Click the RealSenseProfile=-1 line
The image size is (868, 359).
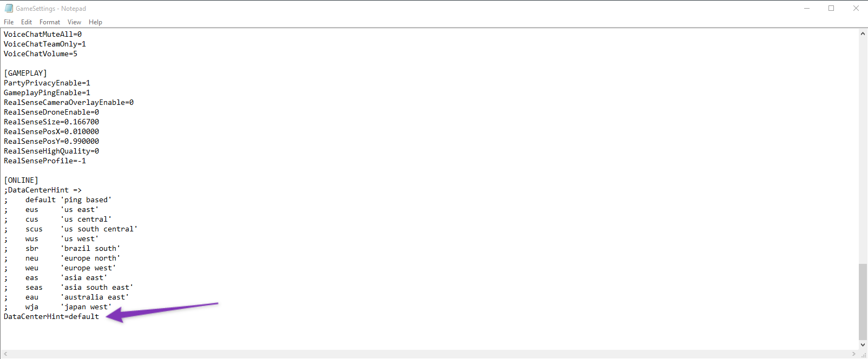tap(45, 161)
